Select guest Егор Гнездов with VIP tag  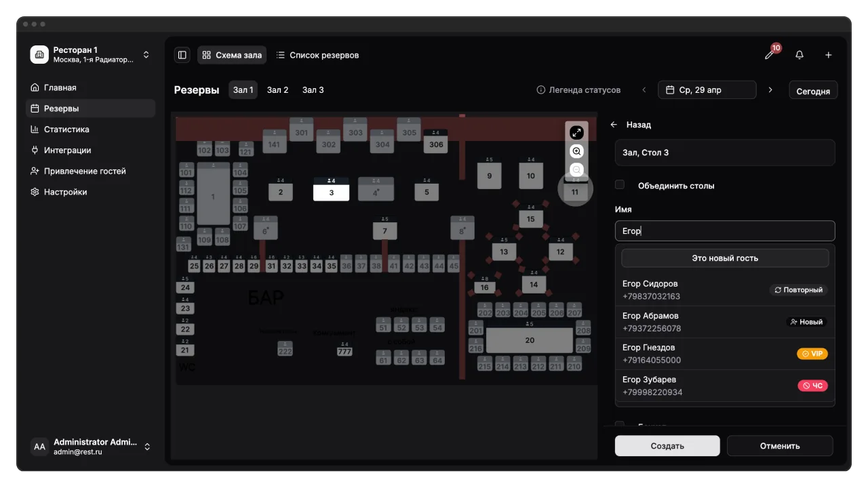(725, 354)
